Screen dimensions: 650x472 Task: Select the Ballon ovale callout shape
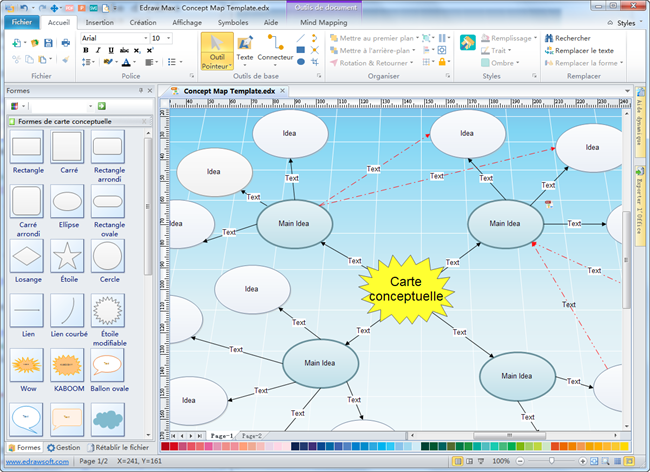(108, 367)
